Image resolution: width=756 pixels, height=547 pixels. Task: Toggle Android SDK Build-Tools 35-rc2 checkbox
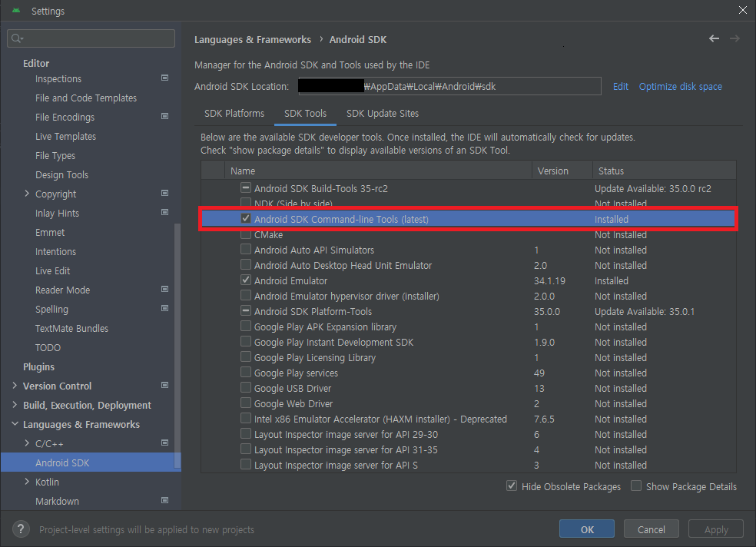coord(246,187)
